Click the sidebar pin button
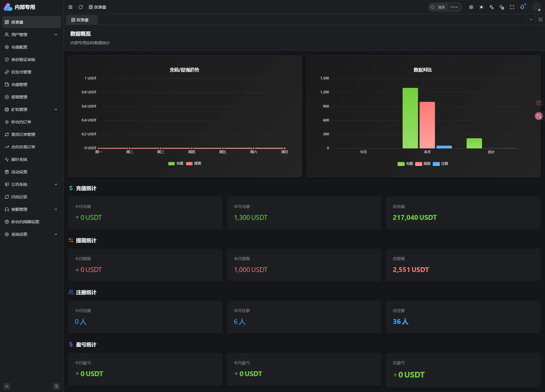 coord(56,386)
